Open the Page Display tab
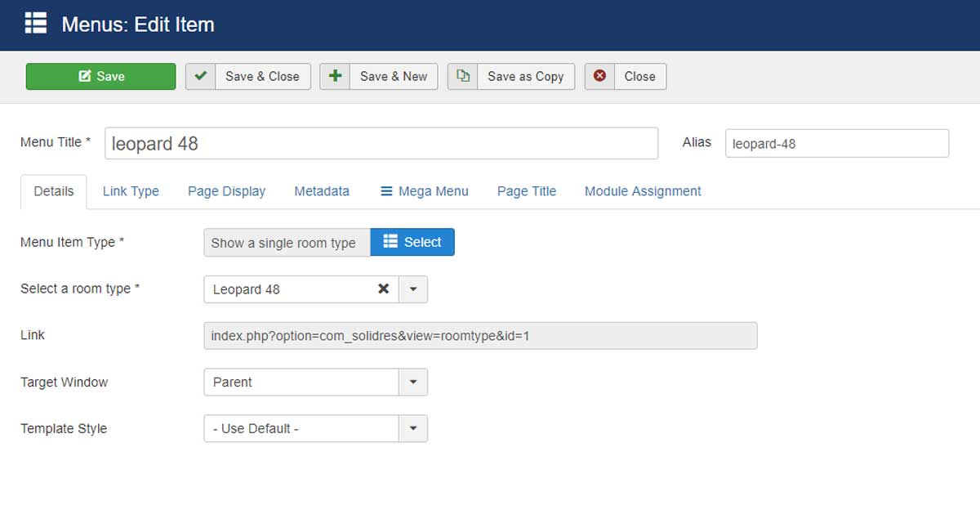The height and width of the screenshot is (510, 980). pos(226,191)
